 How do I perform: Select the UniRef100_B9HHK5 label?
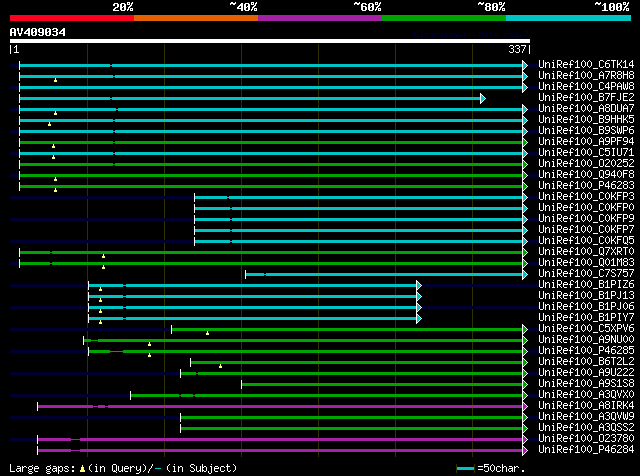point(586,120)
